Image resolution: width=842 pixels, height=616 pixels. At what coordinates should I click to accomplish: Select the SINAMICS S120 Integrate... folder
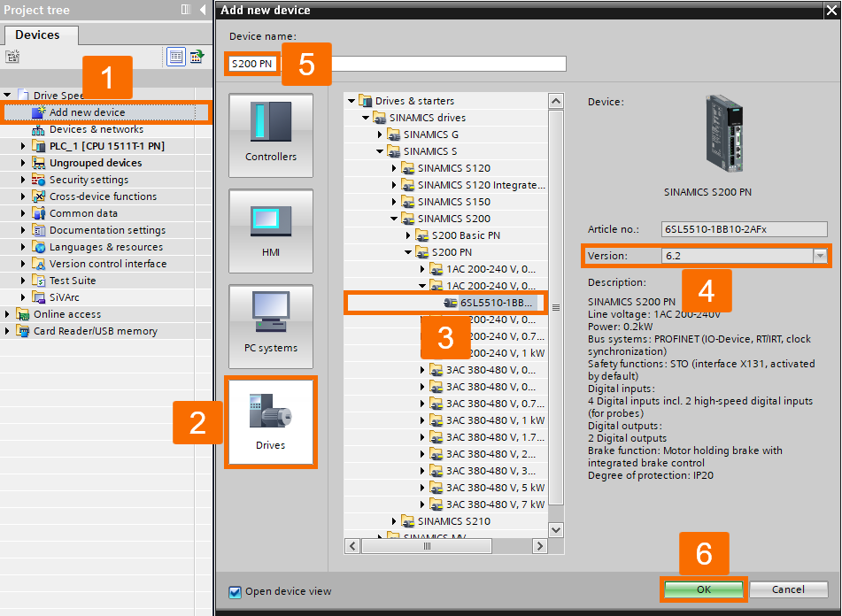click(481, 185)
